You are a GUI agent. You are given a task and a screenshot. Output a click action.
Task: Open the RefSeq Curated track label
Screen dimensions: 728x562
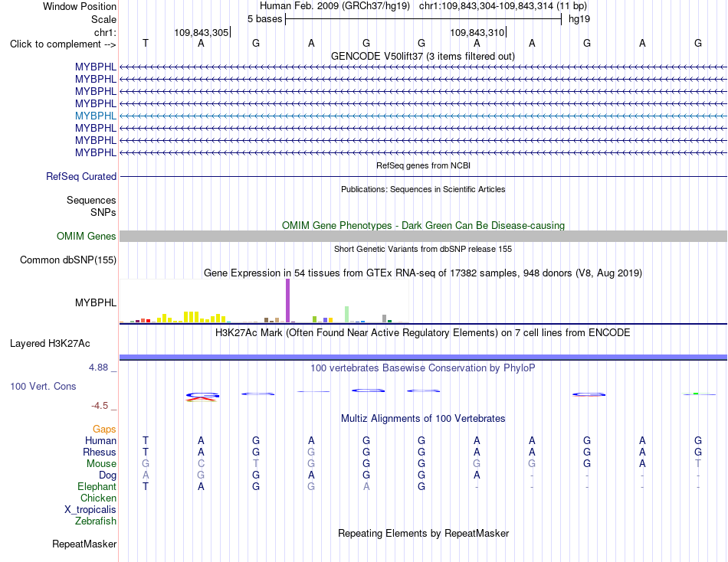click(80, 176)
